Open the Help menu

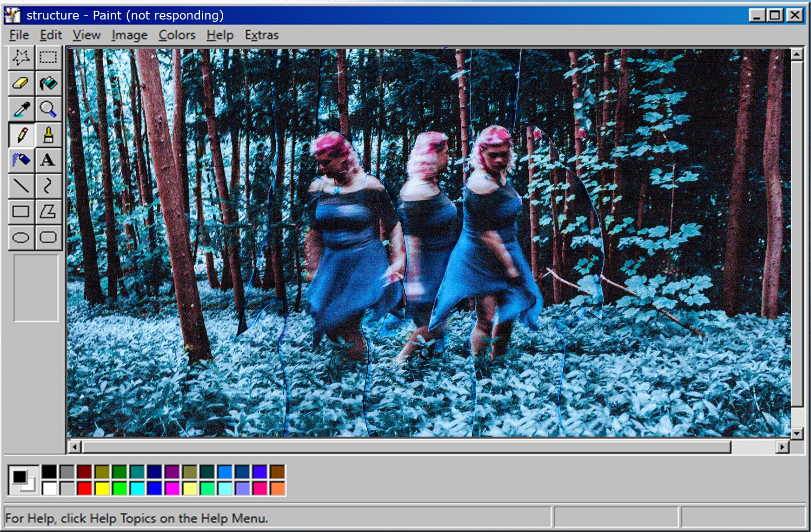coord(220,35)
